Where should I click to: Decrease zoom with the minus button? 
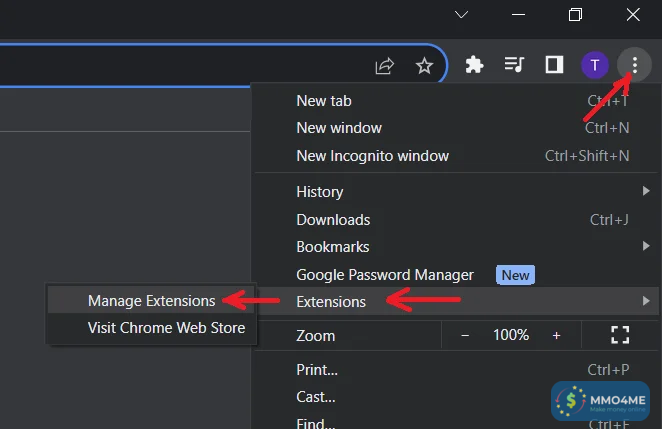click(x=465, y=335)
